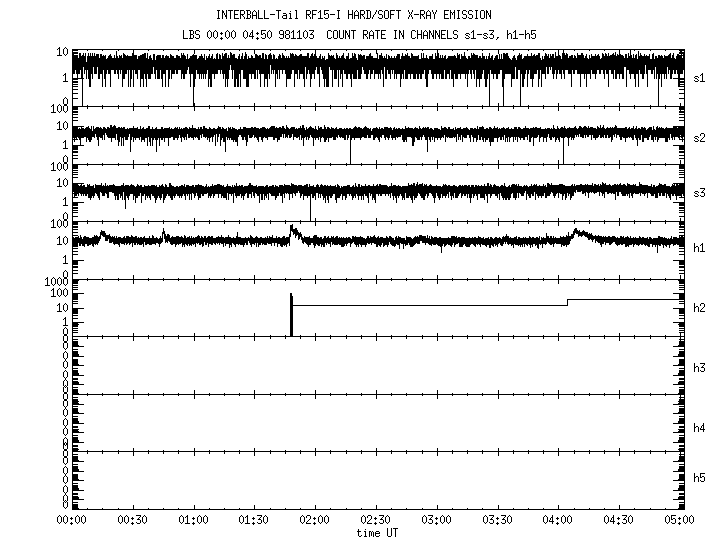The height and width of the screenshot is (550, 720).
Task: Click the 00:00 time axis tick label
Action: click(x=72, y=520)
